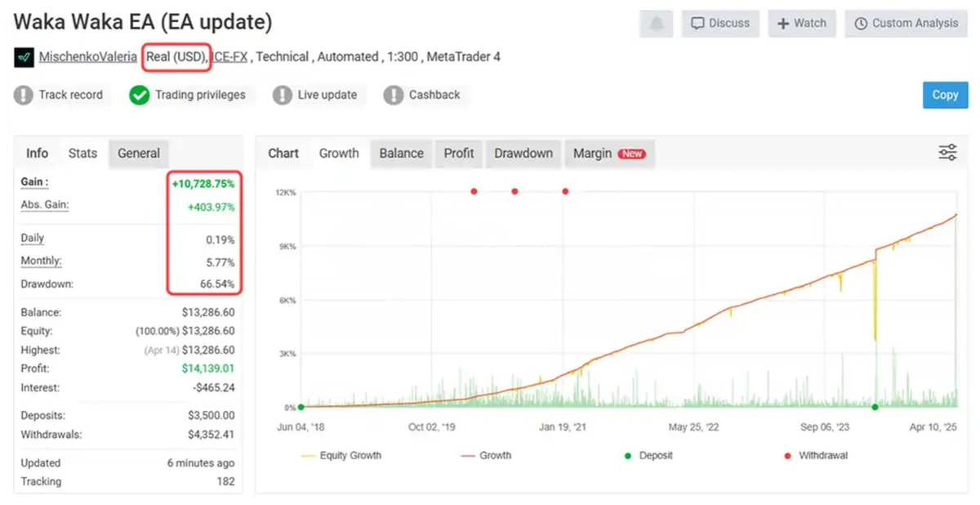
Task: Click the $4,352.41 withdrawals value
Action: point(211,434)
